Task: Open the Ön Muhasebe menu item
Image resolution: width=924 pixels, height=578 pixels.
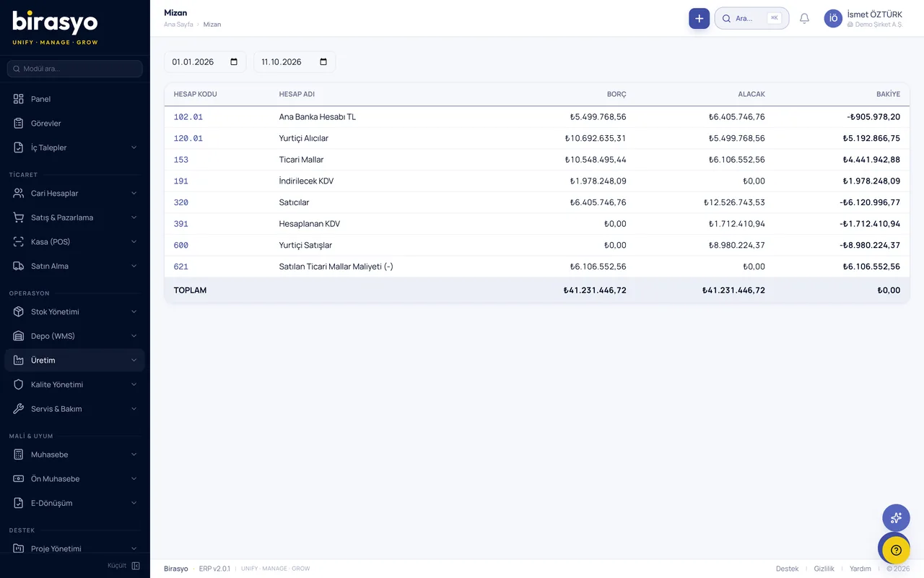Action: pyautogui.click(x=75, y=479)
